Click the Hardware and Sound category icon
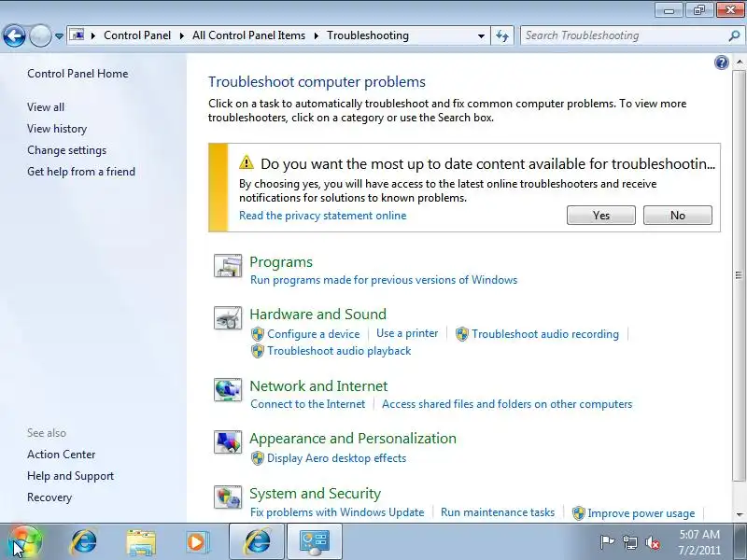 tap(228, 317)
